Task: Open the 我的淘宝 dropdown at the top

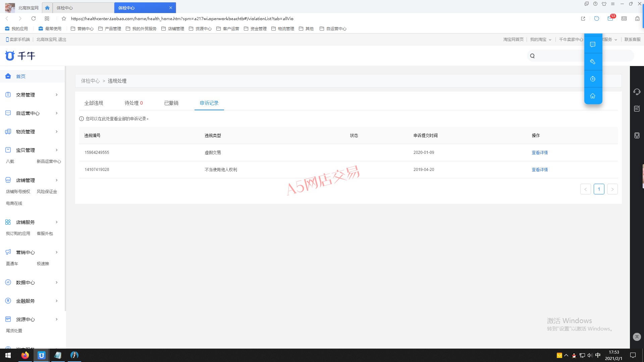Action: 540,40
